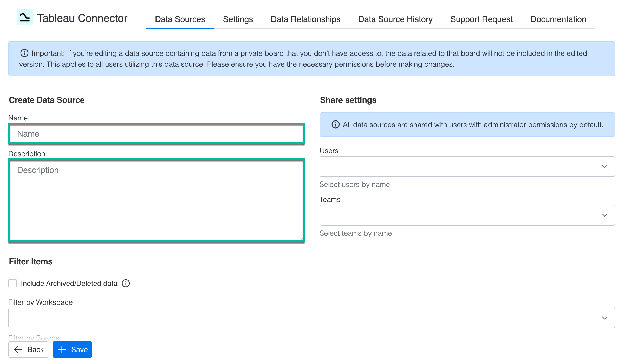Click the info icon in Share settings notice
The image size is (625, 364).
point(335,125)
